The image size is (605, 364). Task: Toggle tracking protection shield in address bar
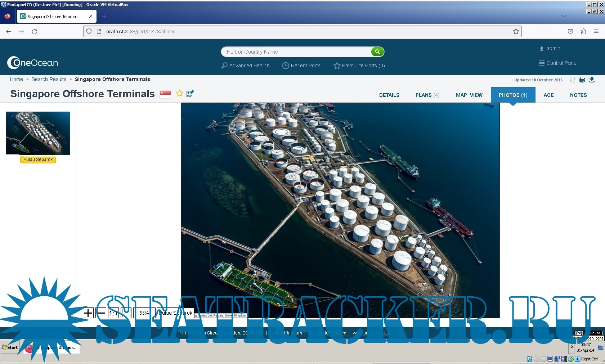click(x=89, y=31)
